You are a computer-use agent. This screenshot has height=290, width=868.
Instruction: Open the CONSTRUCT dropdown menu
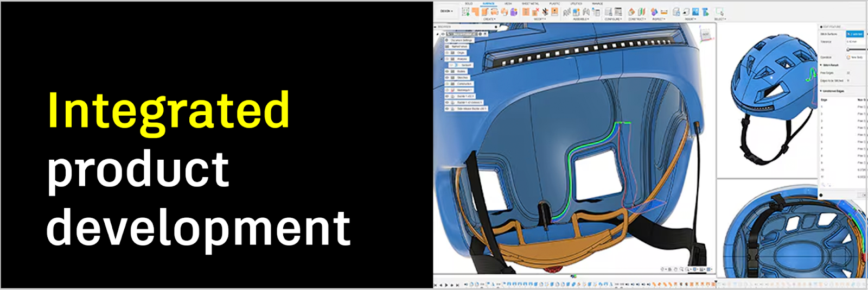click(636, 19)
